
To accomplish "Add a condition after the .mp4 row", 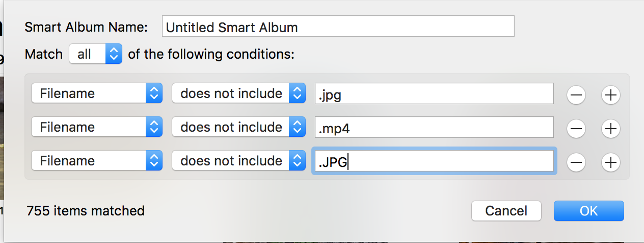I will (610, 128).
